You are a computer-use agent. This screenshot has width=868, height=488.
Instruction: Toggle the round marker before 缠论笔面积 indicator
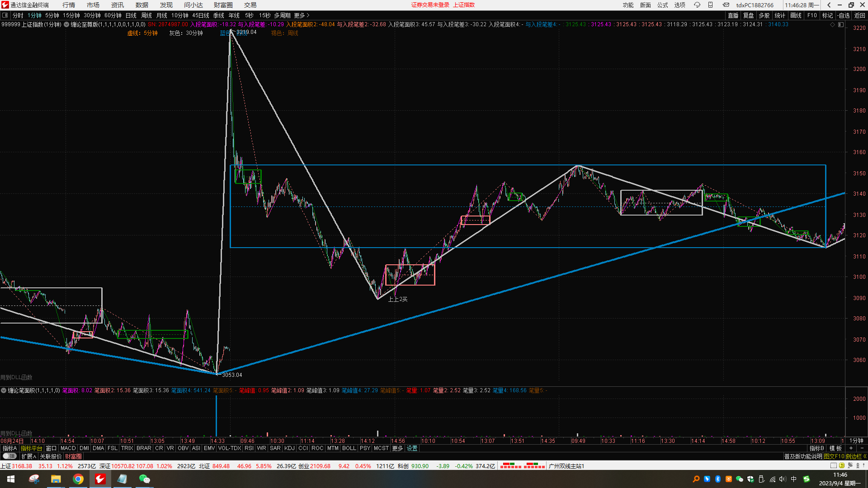point(4,390)
